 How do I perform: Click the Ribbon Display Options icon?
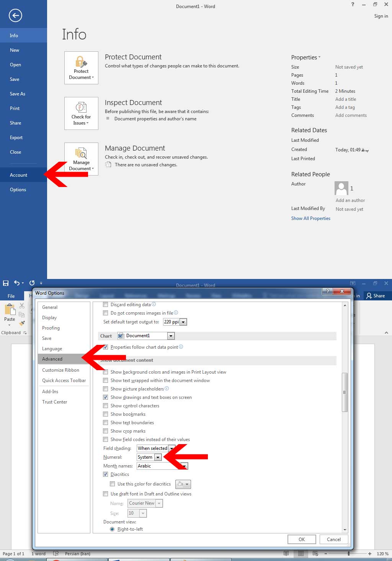coord(353,283)
